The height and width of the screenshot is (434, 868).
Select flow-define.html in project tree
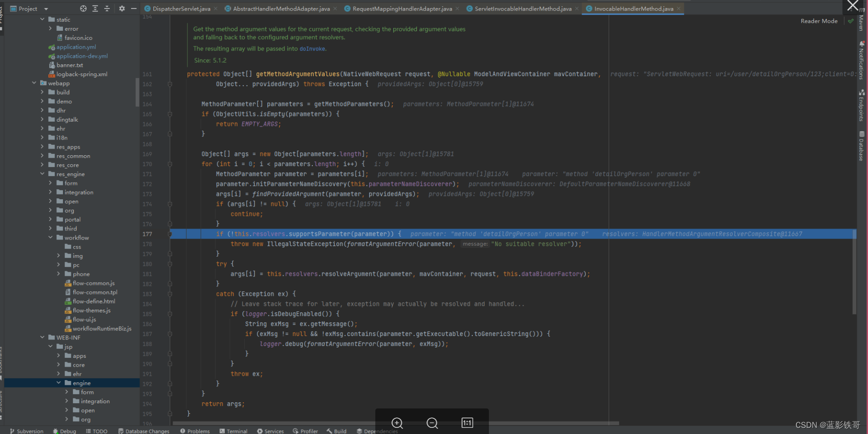(x=94, y=301)
